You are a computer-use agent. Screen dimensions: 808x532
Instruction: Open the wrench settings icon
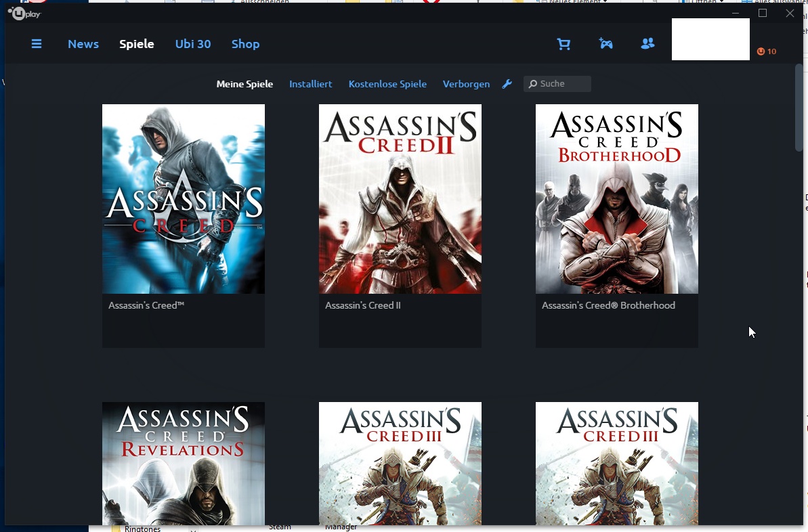pos(507,84)
